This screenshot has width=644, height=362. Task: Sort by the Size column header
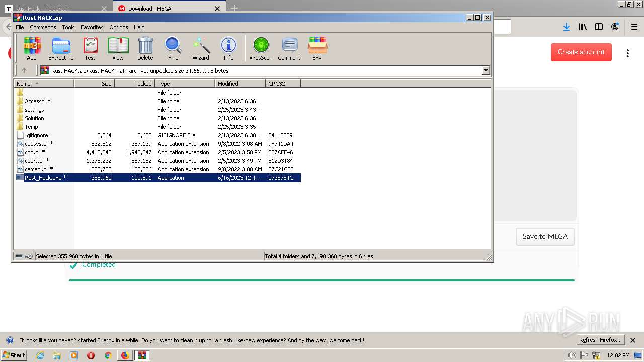95,83
